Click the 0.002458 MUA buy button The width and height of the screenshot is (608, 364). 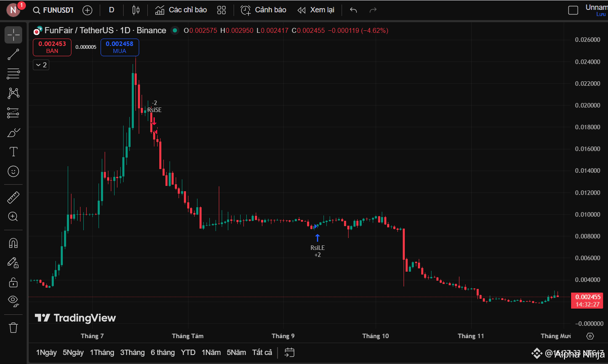(119, 47)
